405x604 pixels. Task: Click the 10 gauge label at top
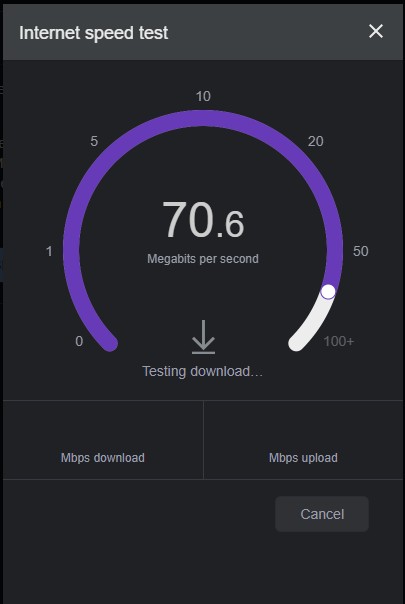[203, 96]
